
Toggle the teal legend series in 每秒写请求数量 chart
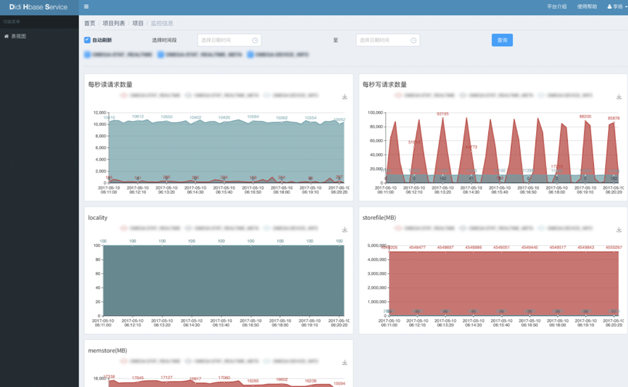tap(566, 95)
